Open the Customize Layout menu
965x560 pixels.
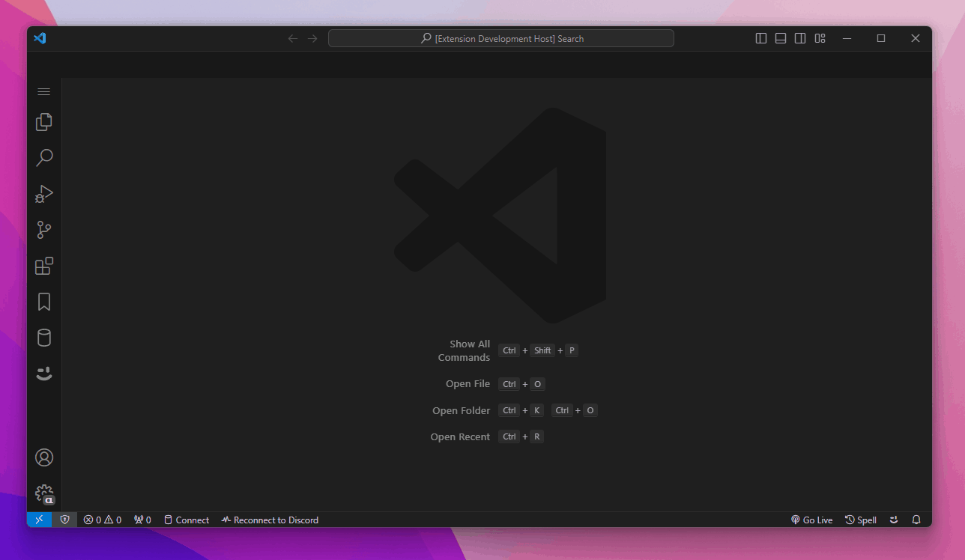820,38
